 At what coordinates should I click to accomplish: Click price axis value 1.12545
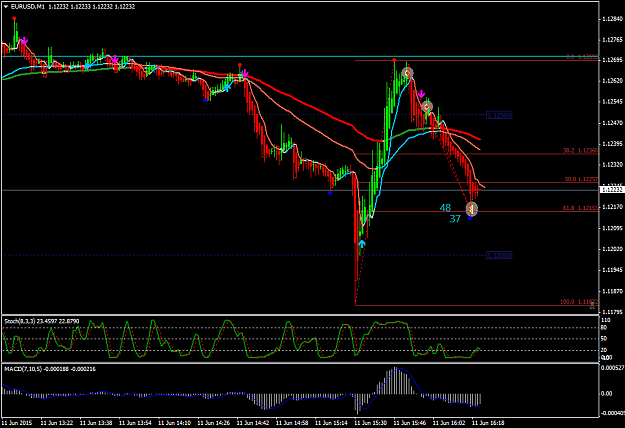[612, 102]
